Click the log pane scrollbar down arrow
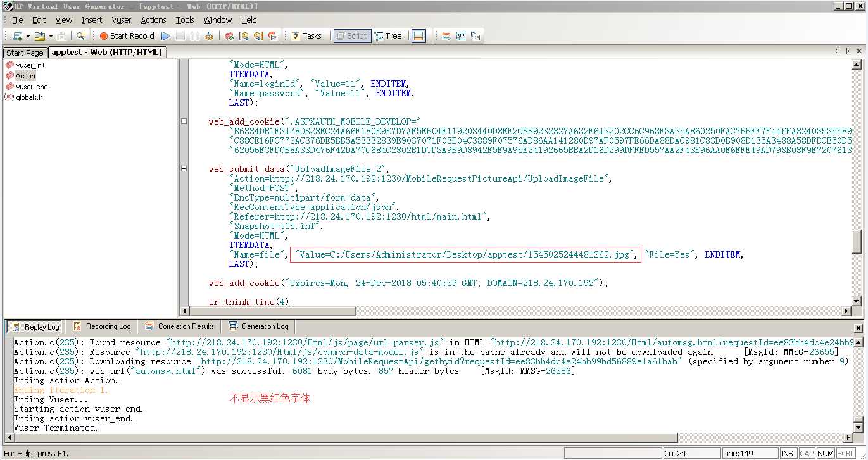The image size is (868, 460). (x=859, y=429)
